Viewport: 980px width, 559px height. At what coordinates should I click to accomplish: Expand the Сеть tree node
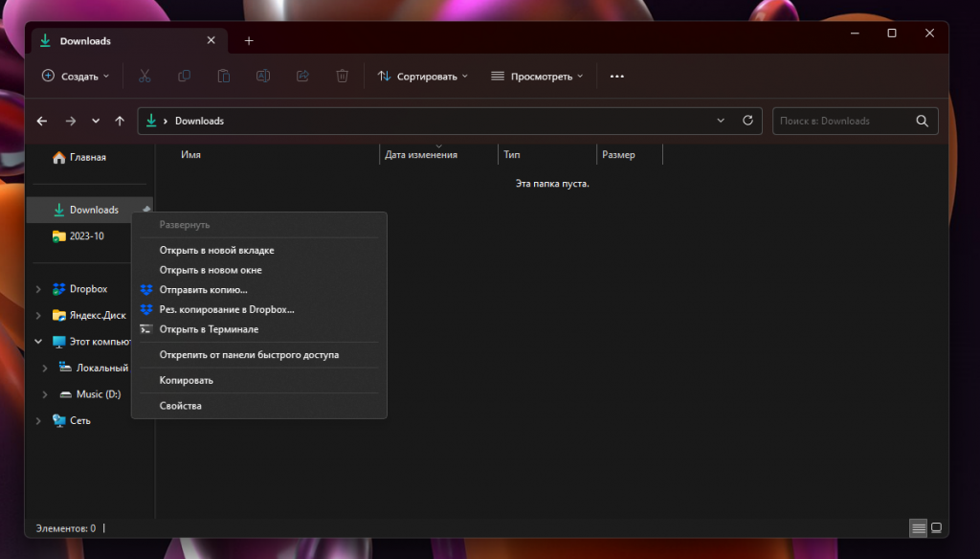(39, 420)
